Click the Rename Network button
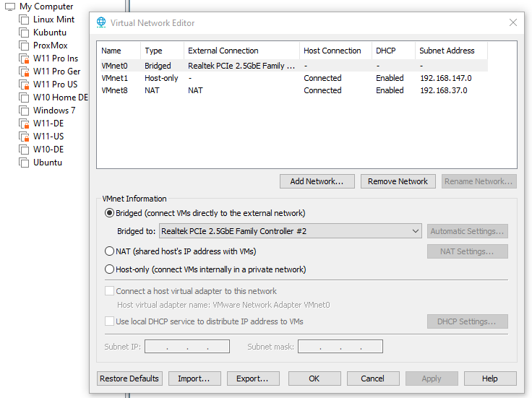 coord(479,181)
